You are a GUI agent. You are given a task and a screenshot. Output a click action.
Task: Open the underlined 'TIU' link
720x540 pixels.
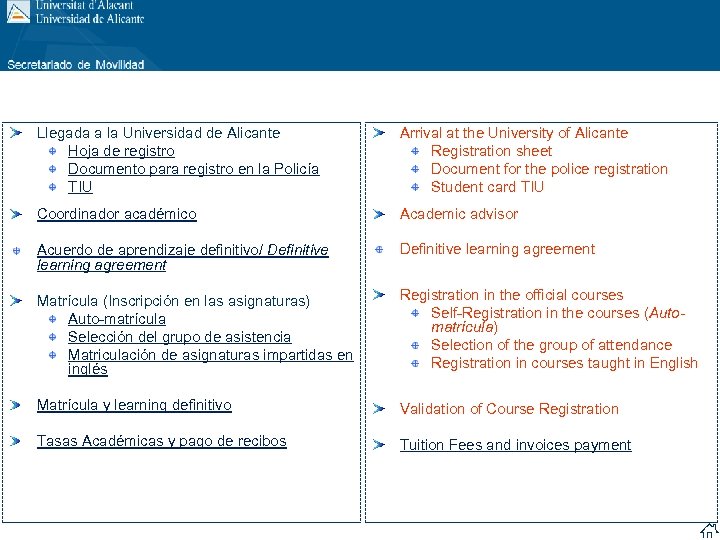(x=80, y=187)
